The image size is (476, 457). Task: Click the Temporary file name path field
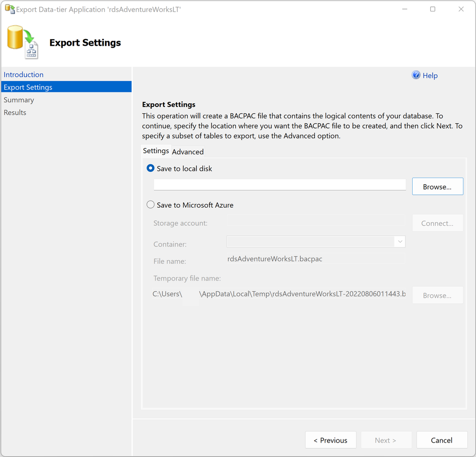(x=279, y=294)
